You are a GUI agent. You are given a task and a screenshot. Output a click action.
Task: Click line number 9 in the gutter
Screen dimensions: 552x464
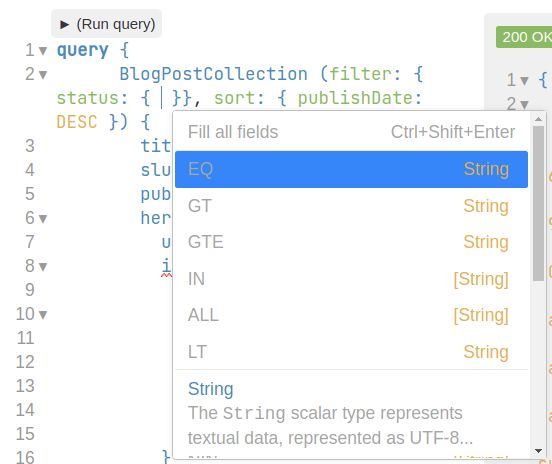pyautogui.click(x=30, y=290)
